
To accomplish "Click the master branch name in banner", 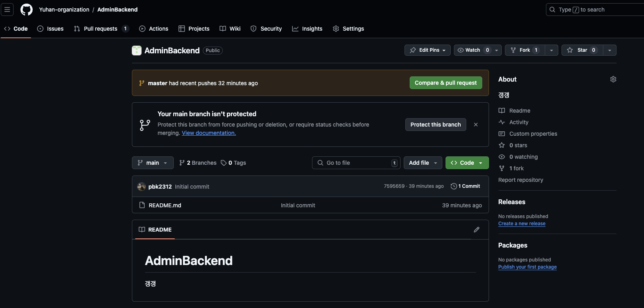I will click(157, 83).
